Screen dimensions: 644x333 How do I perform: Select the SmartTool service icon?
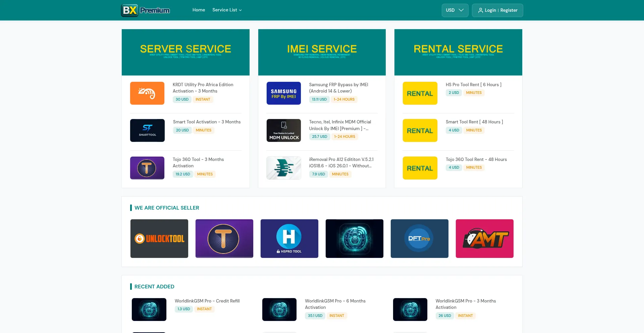[147, 130]
